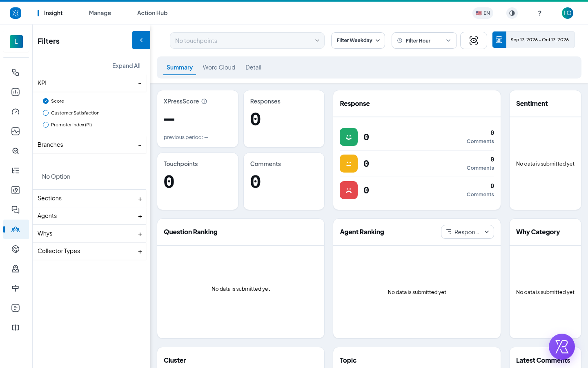Open the split columns sidebar icon
Image resolution: width=588 pixels, height=368 pixels.
16,328
